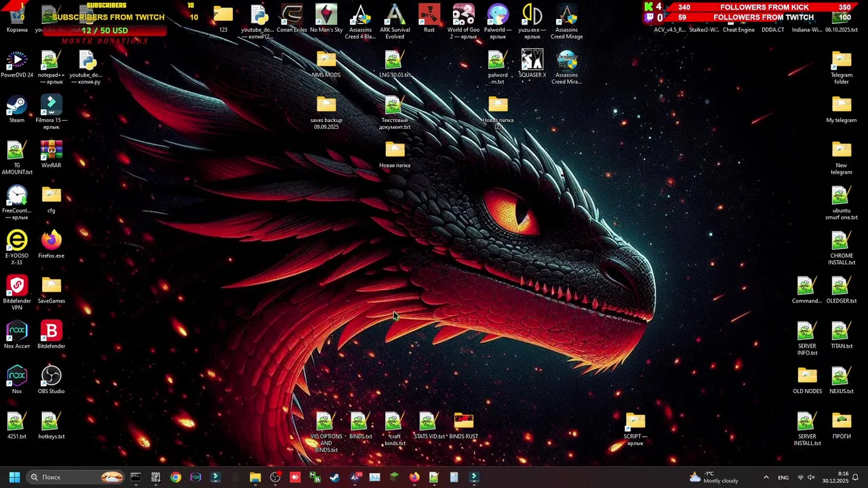Open Conan Exiles game shortcut

[x=292, y=19]
